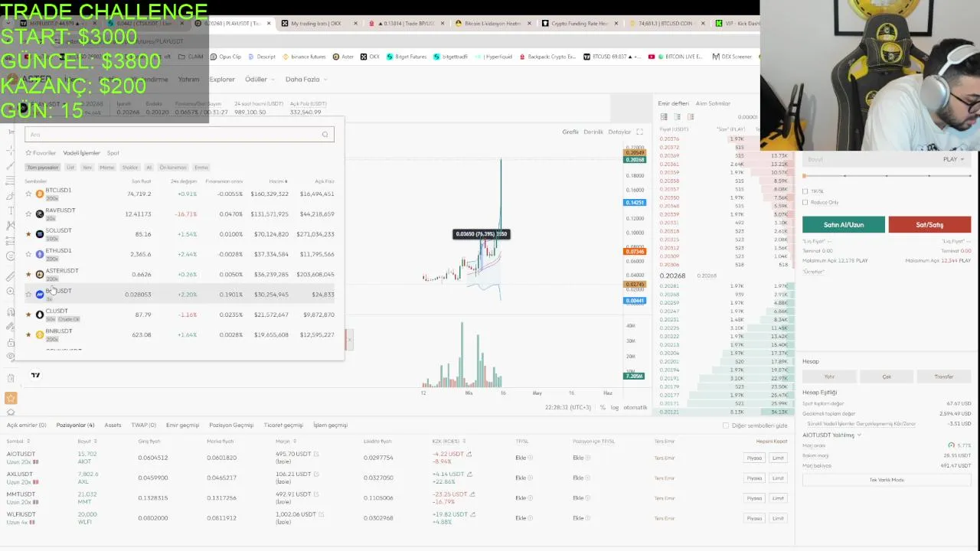Enable the TP/SL checkbox

pyautogui.click(x=805, y=191)
